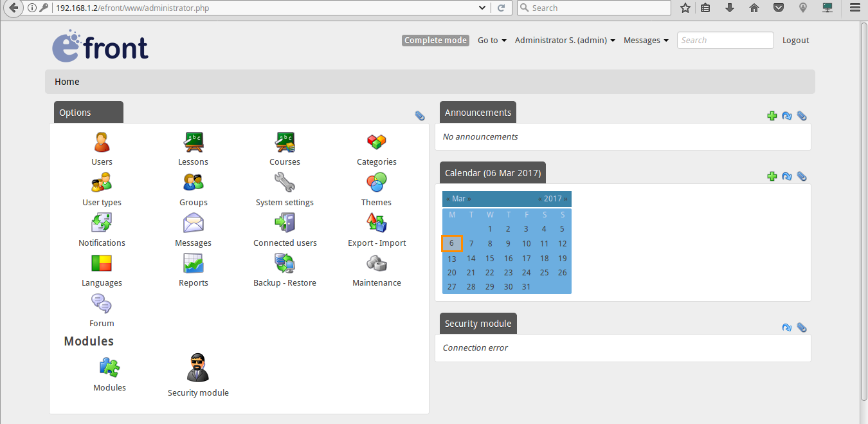Collapse the Calendar panel with its toggle icon
Screen dimensions: 868x424
[x=787, y=176]
